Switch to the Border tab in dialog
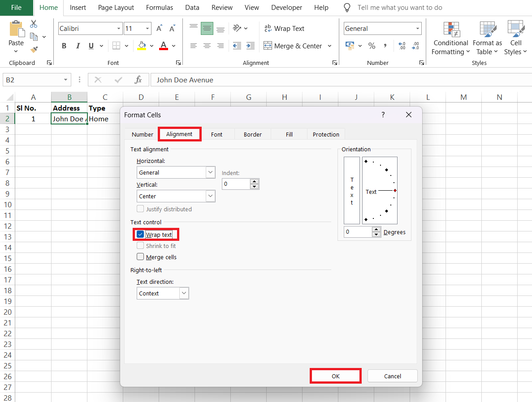532x402 pixels. (252, 134)
